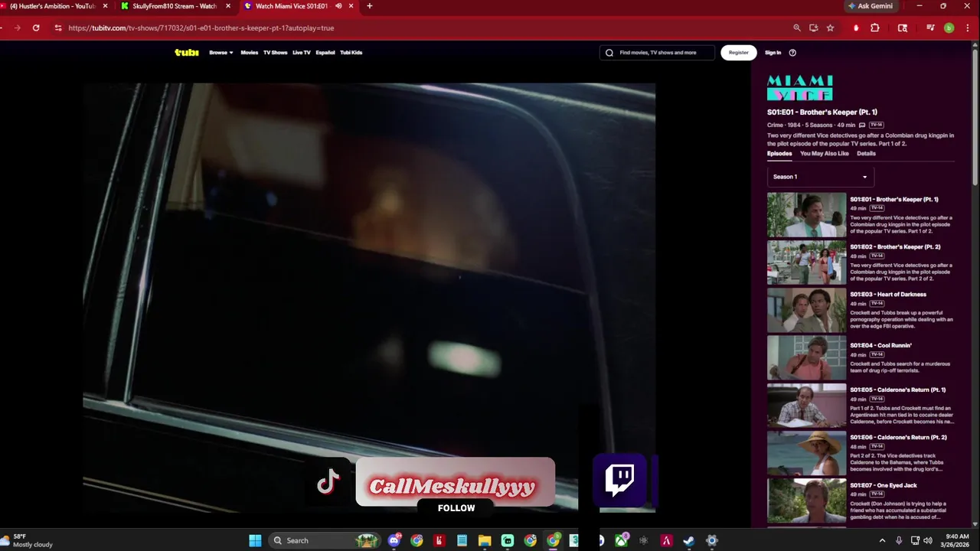Click the zoom magnifier icon in address bar
Image resolution: width=980 pixels, height=551 pixels.
797,28
